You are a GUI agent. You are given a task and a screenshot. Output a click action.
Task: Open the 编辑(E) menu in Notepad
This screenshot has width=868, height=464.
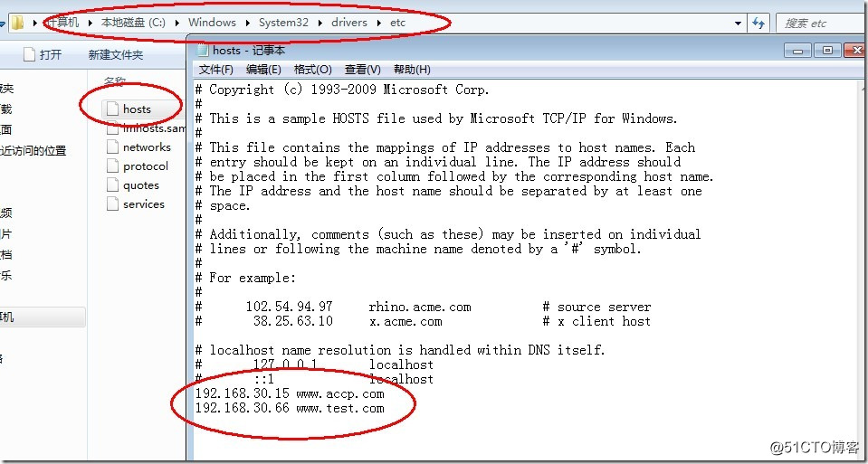263,69
